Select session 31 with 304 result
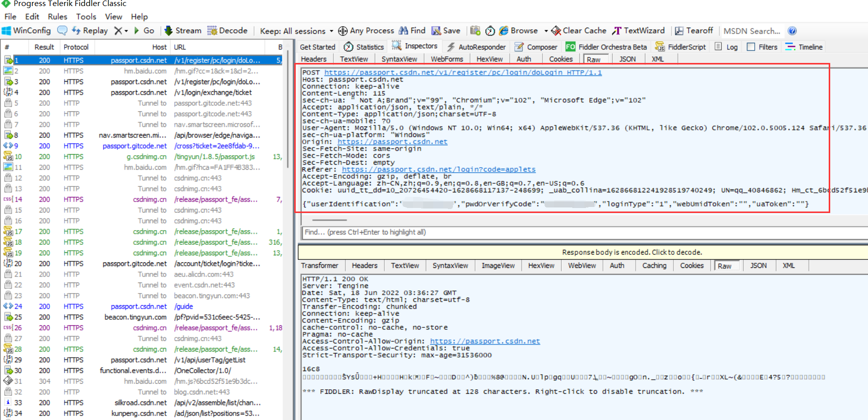Viewport: 868px width, 420px height. coord(143,381)
